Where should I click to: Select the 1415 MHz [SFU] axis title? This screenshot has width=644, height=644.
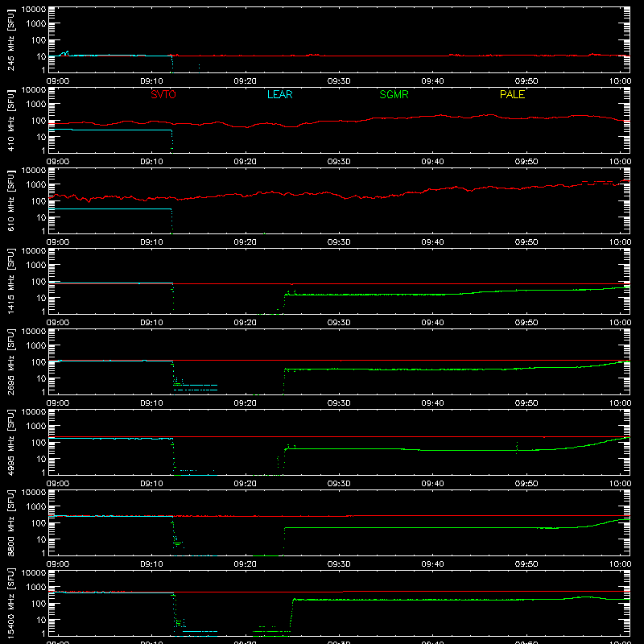(11, 281)
